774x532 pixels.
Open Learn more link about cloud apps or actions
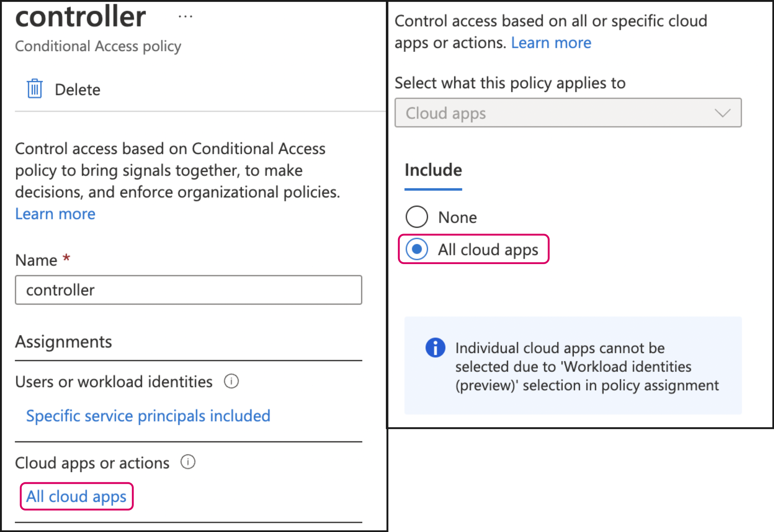551,43
